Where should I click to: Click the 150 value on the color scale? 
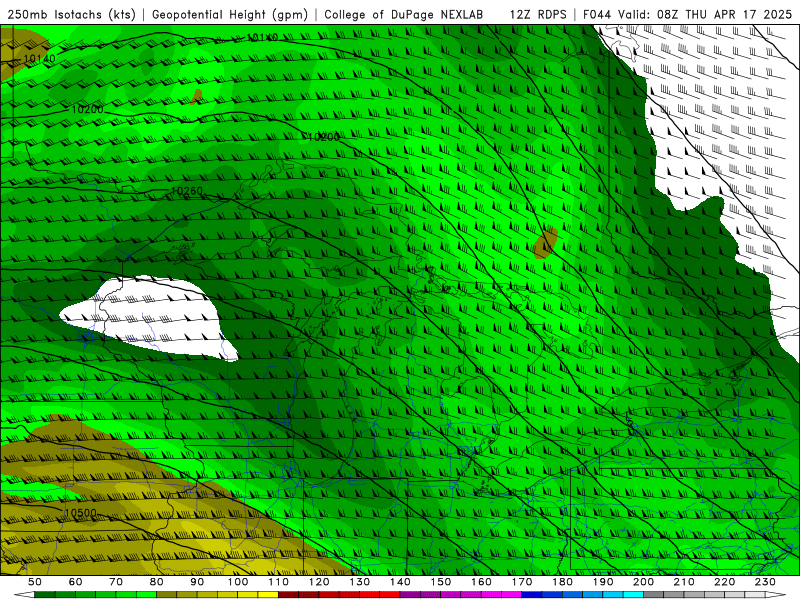point(441,582)
